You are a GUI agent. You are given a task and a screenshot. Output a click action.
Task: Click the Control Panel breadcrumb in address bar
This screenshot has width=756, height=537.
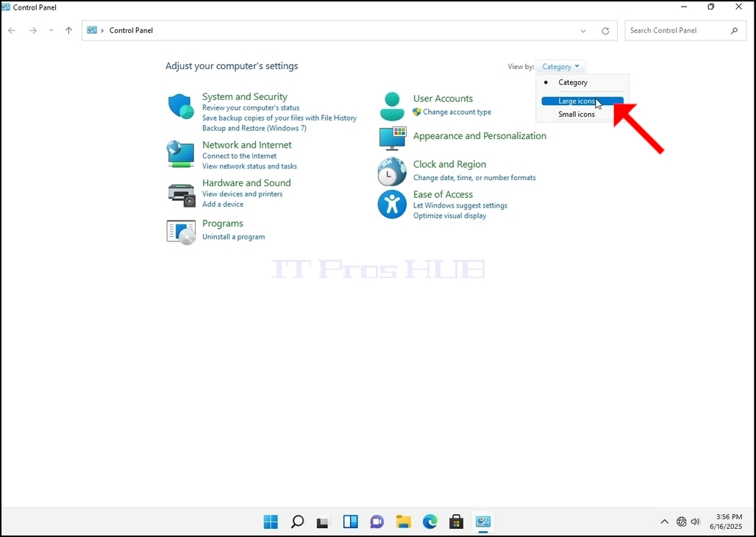(x=131, y=30)
